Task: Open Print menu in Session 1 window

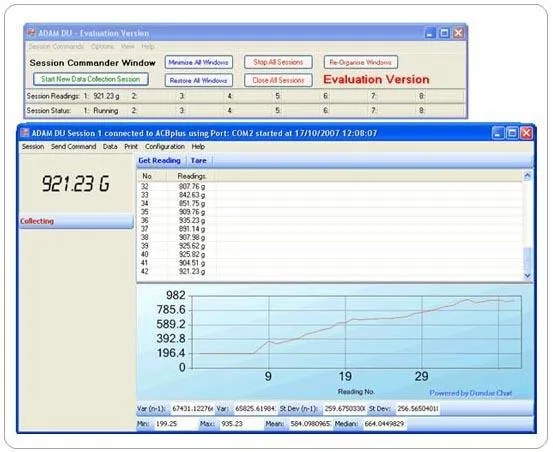Action: pyautogui.click(x=131, y=146)
